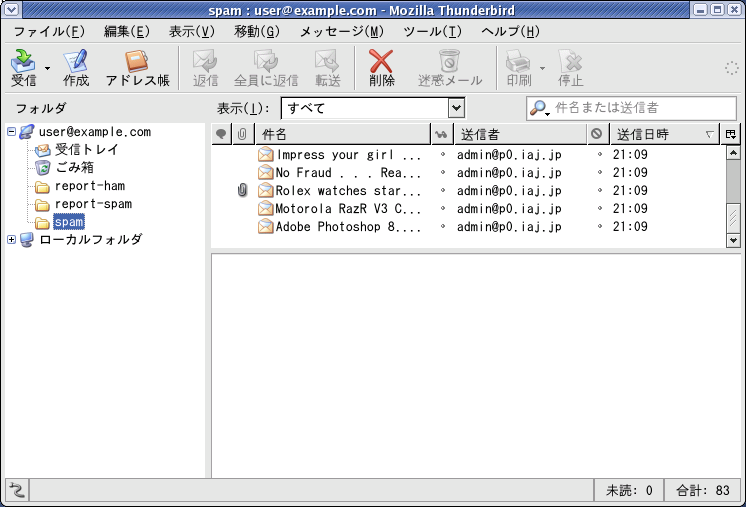Click the message list scrollbar thumb
This screenshot has height=507, width=746.
pos(733,217)
